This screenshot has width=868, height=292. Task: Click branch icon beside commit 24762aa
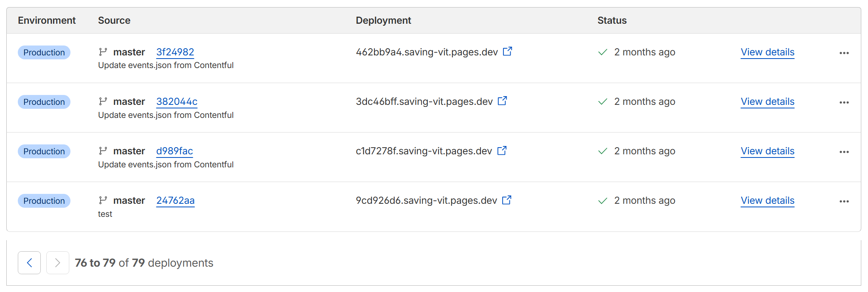103,200
